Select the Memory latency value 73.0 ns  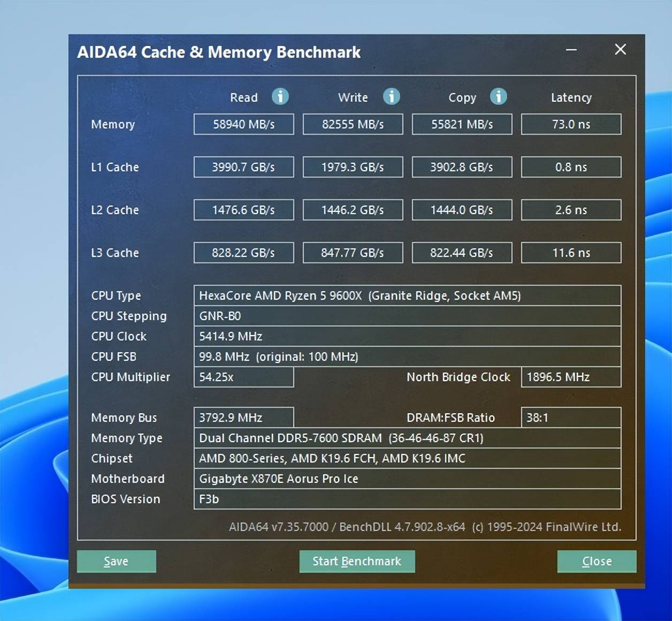[571, 124]
